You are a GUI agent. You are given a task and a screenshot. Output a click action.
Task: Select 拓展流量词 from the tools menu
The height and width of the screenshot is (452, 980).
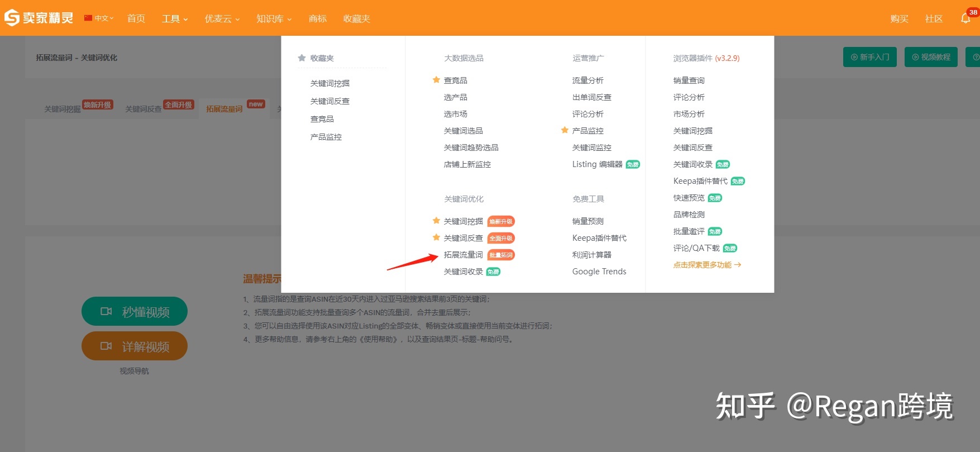(463, 255)
